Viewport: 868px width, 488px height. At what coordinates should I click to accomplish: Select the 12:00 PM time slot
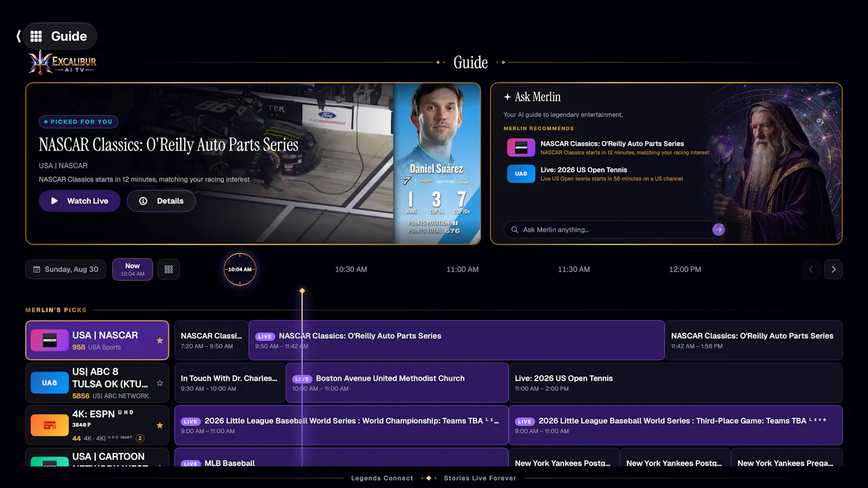tap(685, 269)
